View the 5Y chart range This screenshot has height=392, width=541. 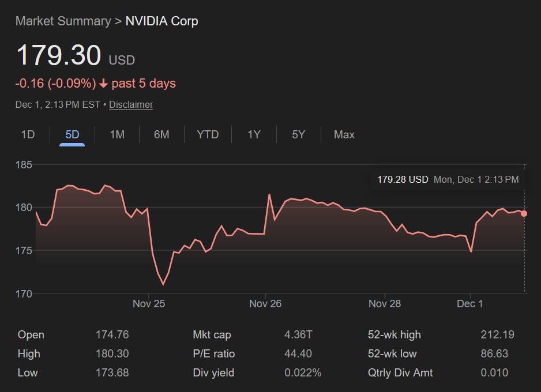298,134
